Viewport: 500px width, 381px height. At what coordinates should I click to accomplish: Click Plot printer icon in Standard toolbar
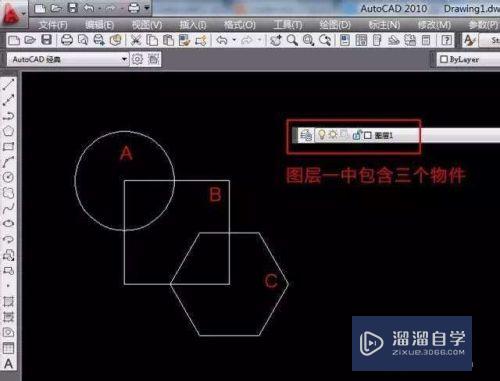click(67, 40)
